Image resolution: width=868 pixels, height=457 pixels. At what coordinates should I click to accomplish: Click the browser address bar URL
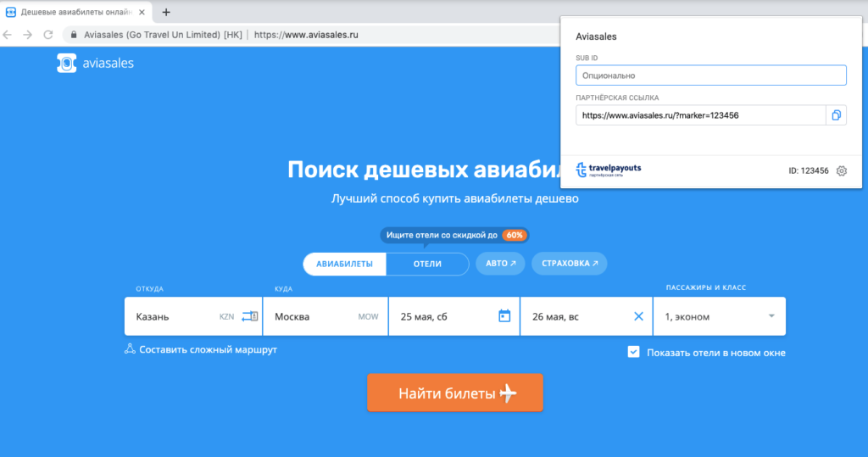306,35
